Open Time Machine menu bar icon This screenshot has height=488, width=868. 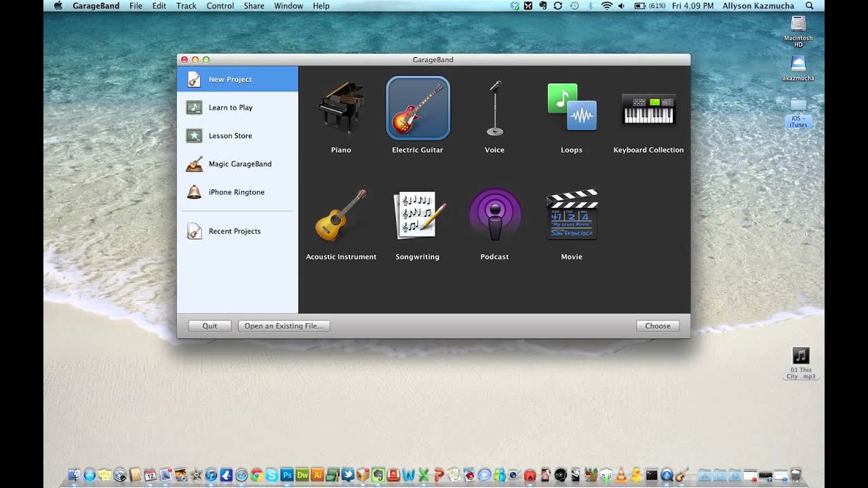574,5
